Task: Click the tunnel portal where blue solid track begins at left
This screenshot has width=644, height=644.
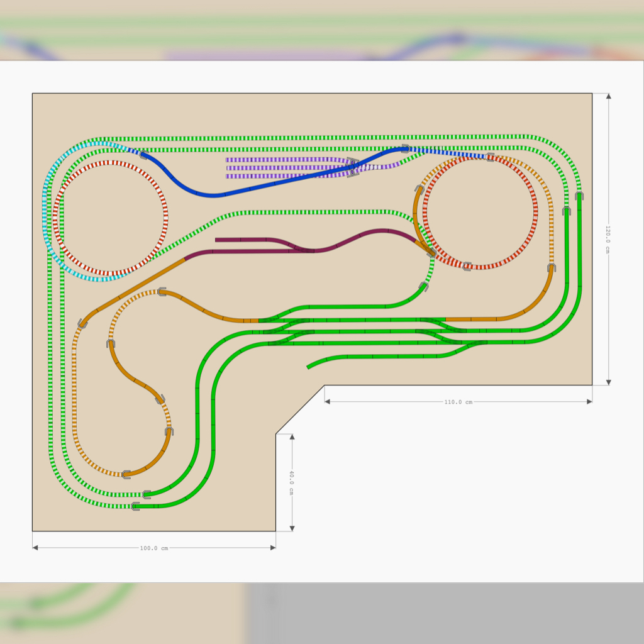Action: coord(144,155)
